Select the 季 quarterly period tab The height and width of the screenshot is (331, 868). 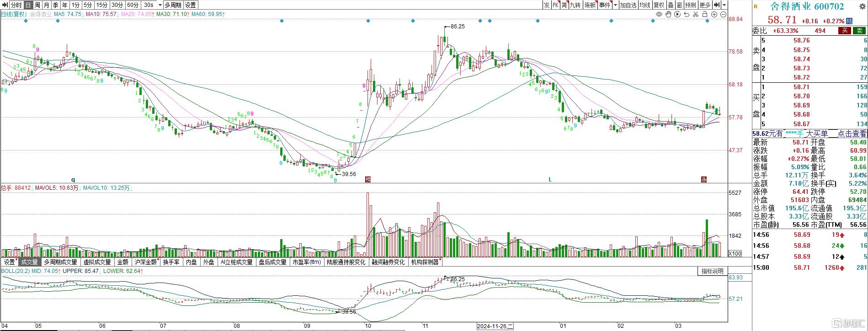coord(55,5)
